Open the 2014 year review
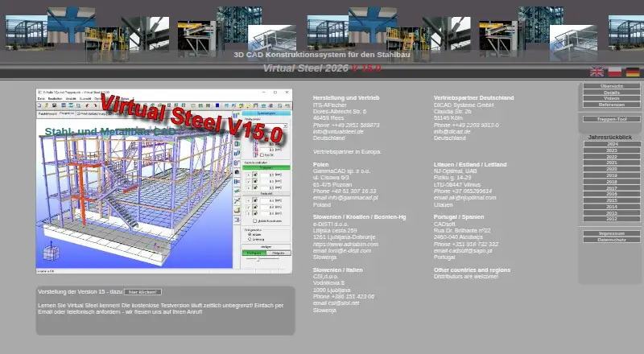Viewport: 644px width, 354px height. point(612,207)
